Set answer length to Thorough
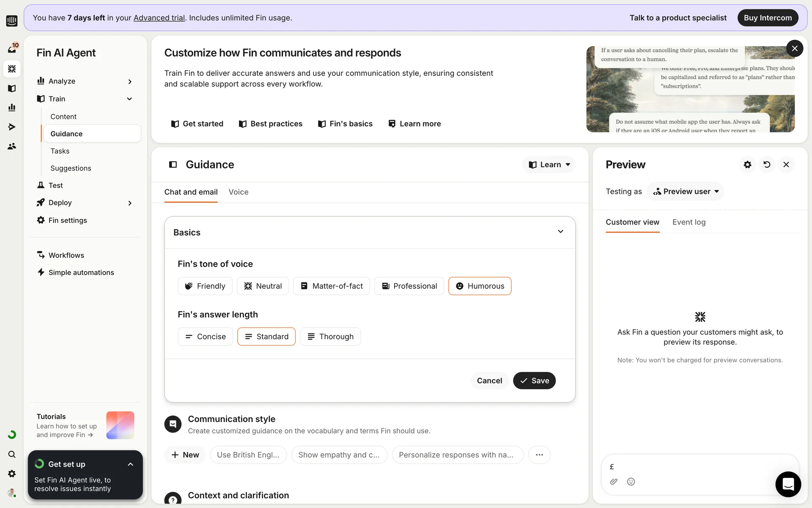The width and height of the screenshot is (812, 508). (330, 337)
